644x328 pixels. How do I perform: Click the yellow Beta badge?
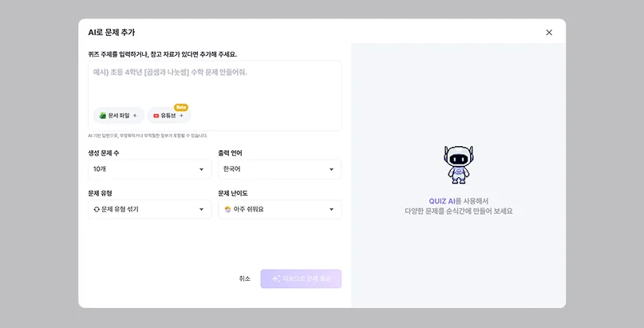pyautogui.click(x=181, y=107)
